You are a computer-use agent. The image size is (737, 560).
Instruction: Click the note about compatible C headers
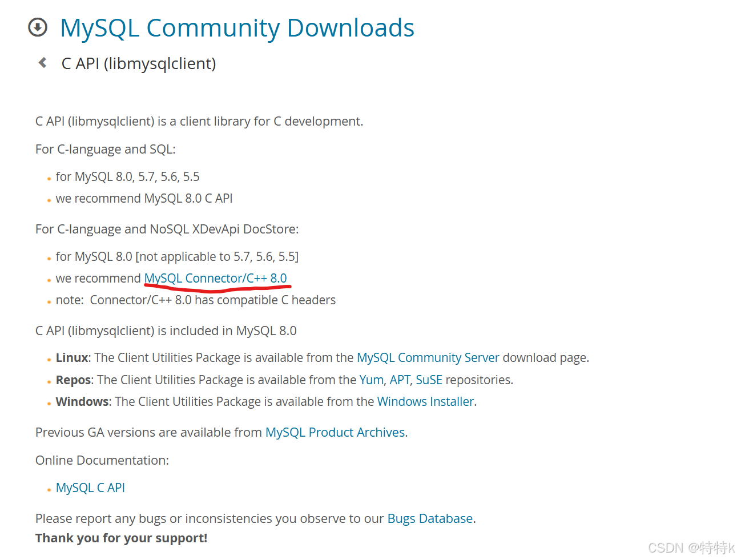point(196,300)
